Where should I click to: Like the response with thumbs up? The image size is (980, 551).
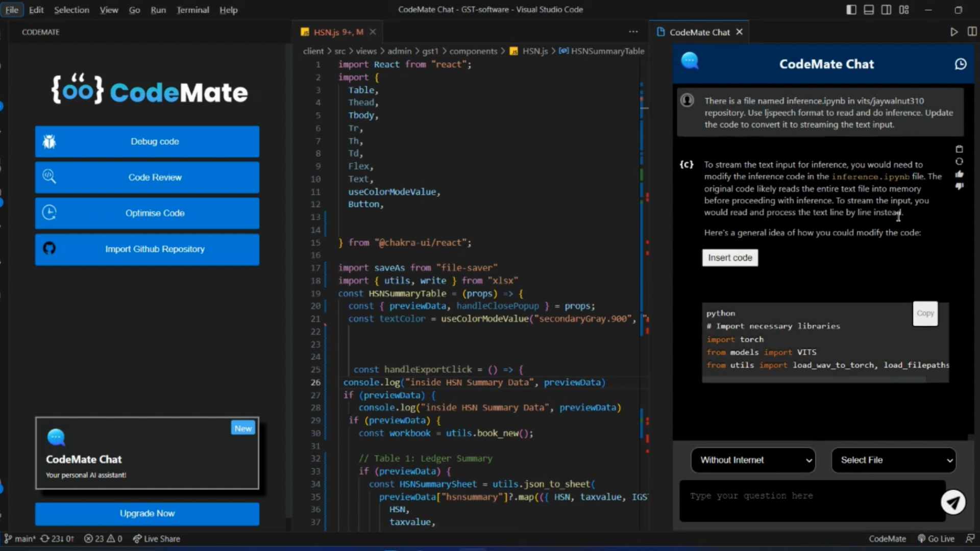pos(959,174)
